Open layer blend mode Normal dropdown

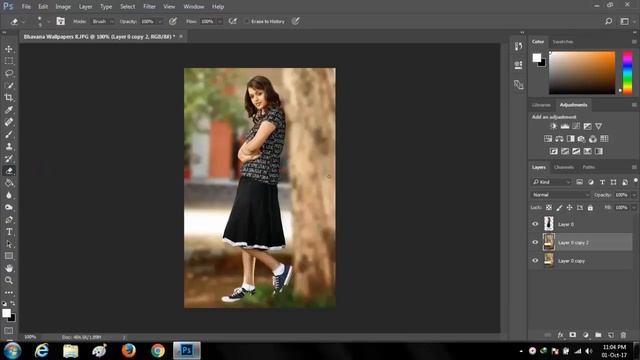(x=560, y=195)
